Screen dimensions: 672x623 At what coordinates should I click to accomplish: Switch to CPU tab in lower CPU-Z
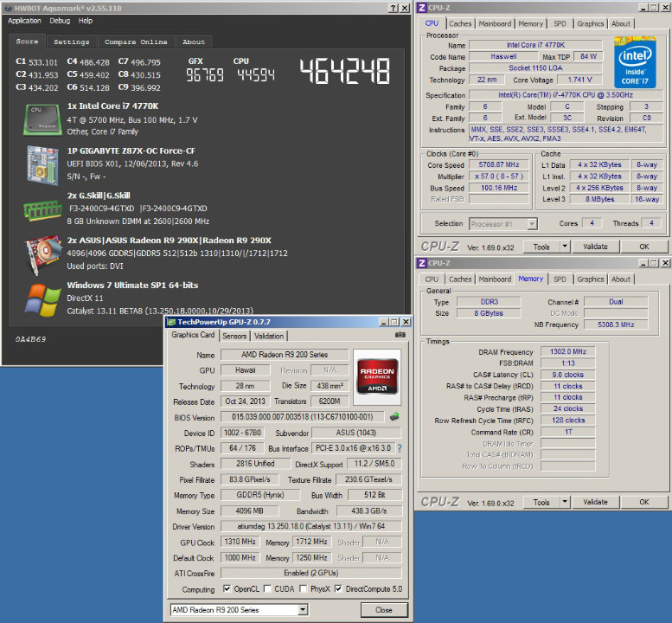432,279
